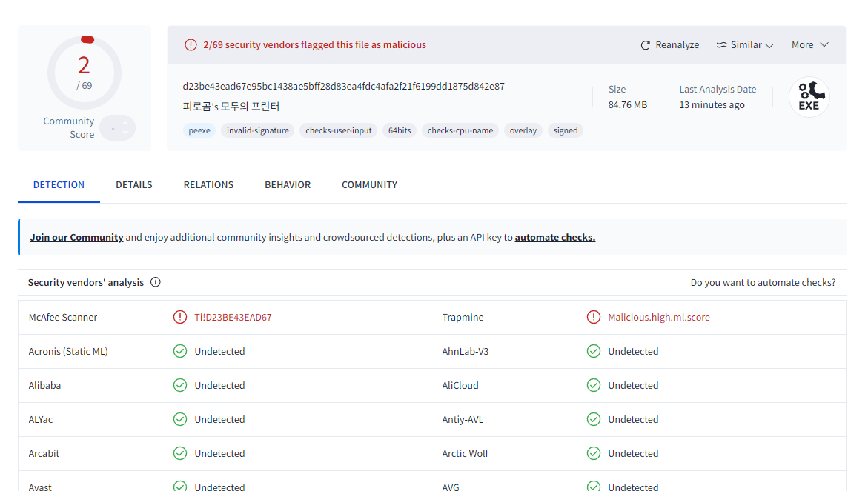Click the 13 minutes ago analysis date
Screen dimensions: 868x491
[x=712, y=105]
